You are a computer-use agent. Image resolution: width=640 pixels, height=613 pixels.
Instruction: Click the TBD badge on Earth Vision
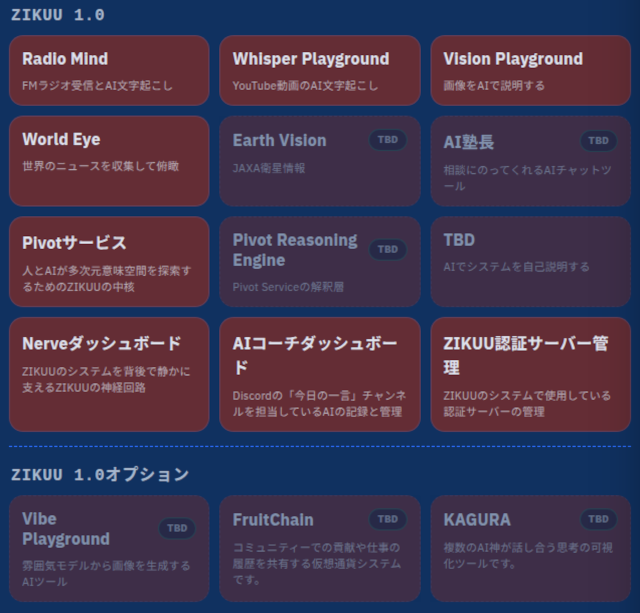click(388, 140)
